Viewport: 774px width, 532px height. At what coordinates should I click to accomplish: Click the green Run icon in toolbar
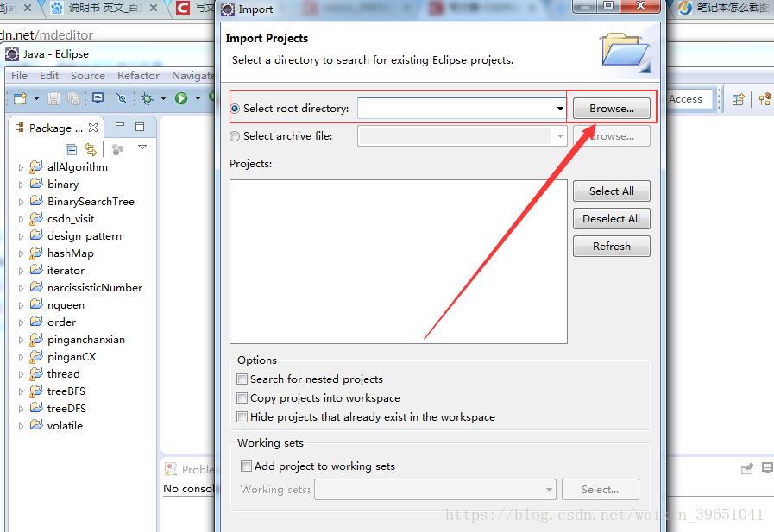[181, 98]
